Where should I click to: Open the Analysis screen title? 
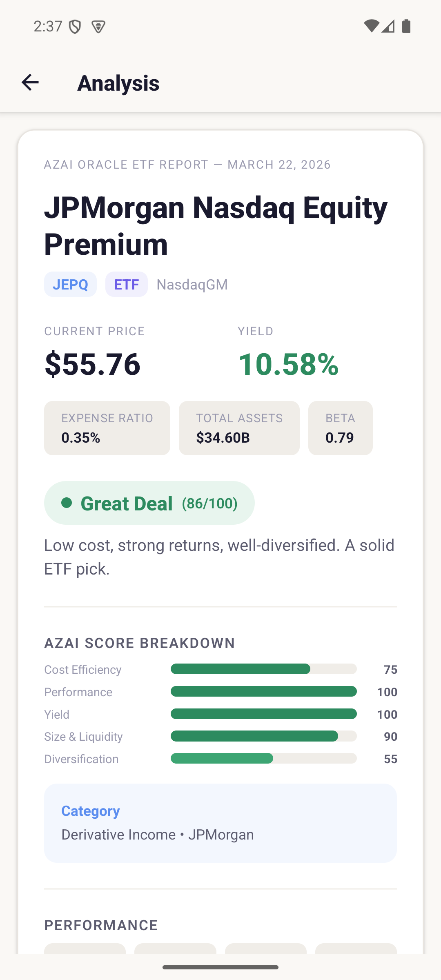point(118,83)
